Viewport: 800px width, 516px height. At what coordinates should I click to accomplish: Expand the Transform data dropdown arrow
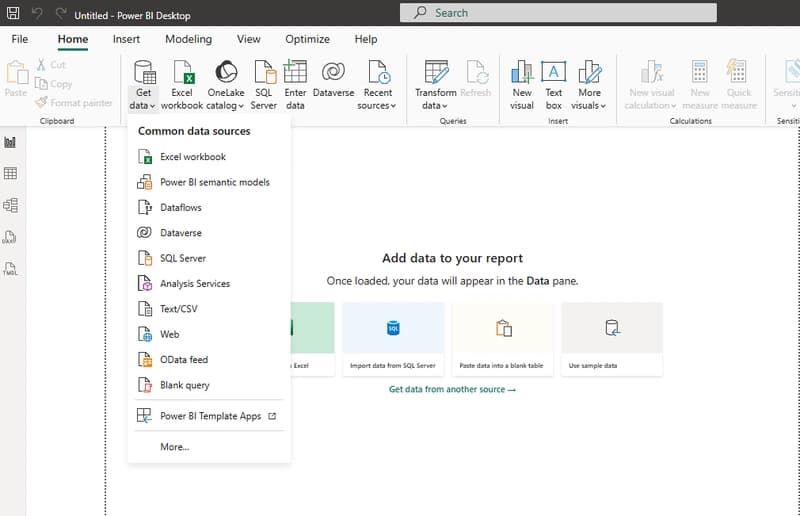pos(444,106)
